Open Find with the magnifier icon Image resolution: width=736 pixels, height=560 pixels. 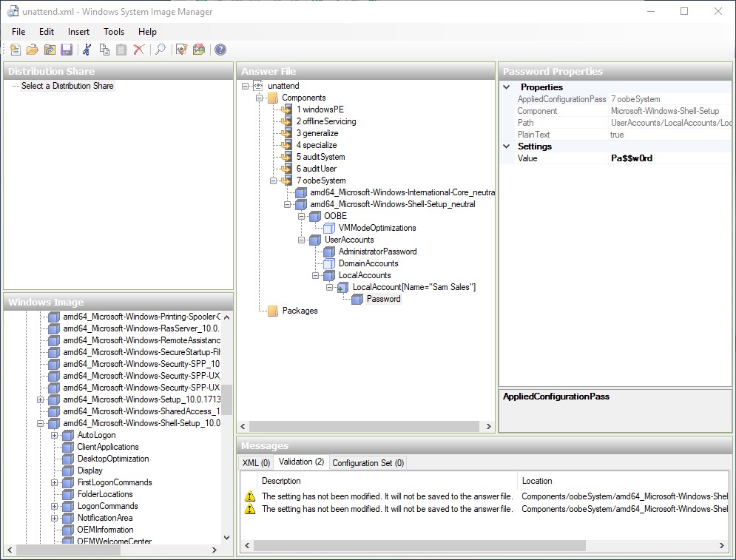(x=161, y=50)
